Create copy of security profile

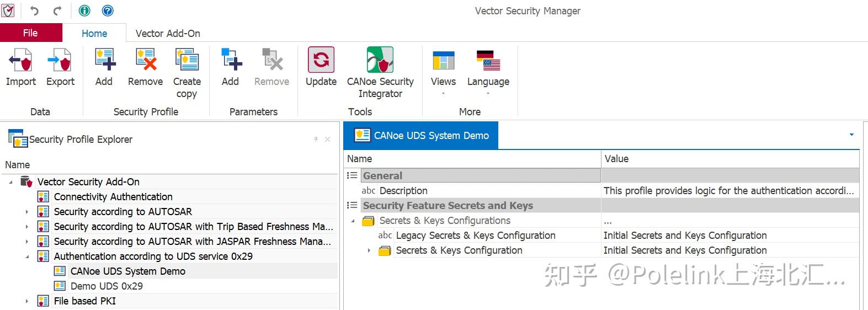click(x=187, y=61)
